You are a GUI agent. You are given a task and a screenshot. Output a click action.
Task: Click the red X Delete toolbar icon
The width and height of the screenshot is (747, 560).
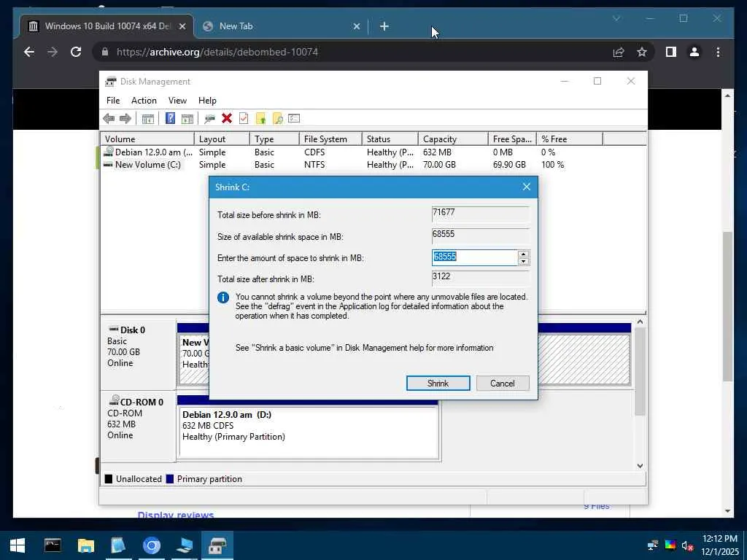click(x=227, y=118)
